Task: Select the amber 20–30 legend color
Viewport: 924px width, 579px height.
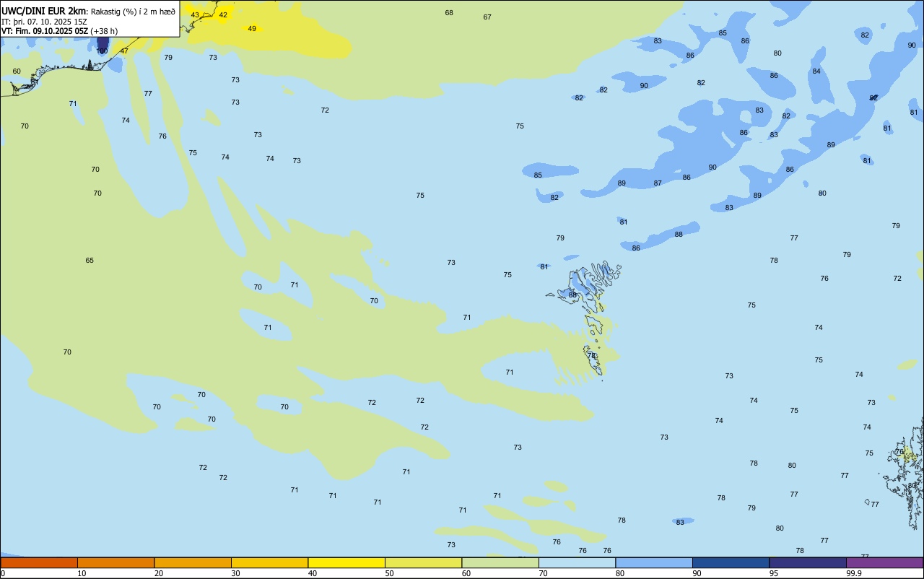Action: (x=193, y=562)
